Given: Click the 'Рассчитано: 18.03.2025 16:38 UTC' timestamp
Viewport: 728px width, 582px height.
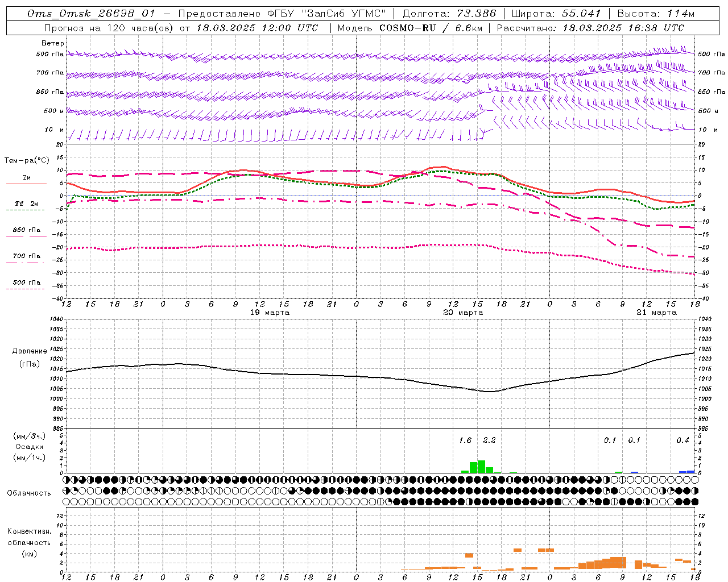Looking at the screenshot, I should 590,28.
